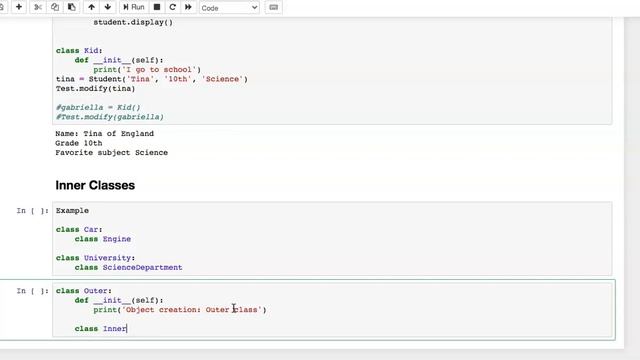
Task: Click the tina = Student(...) assignment line
Action: click(x=152, y=79)
